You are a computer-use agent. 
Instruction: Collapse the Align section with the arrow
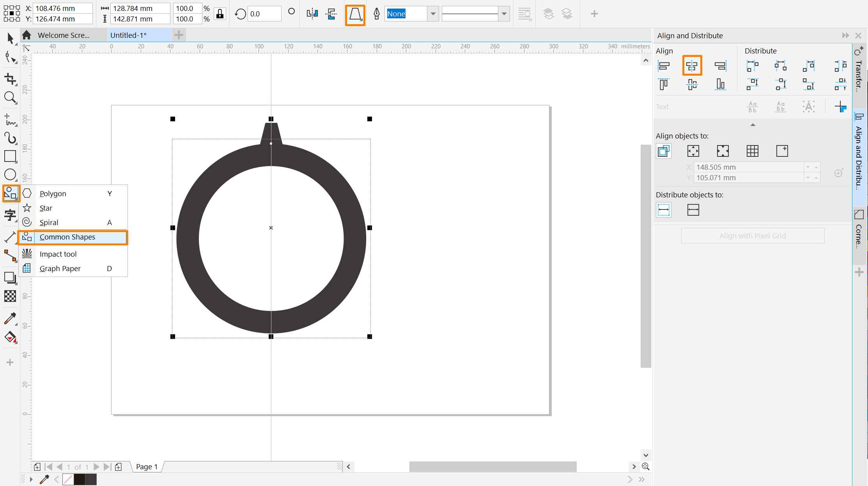click(x=753, y=125)
